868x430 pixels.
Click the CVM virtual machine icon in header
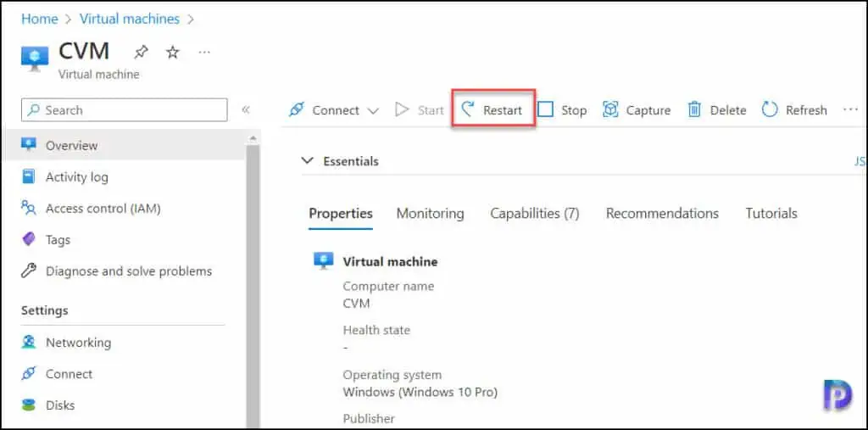pos(34,59)
